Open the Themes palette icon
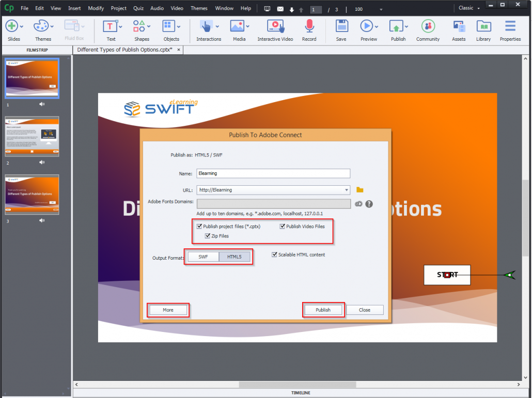 [x=41, y=26]
